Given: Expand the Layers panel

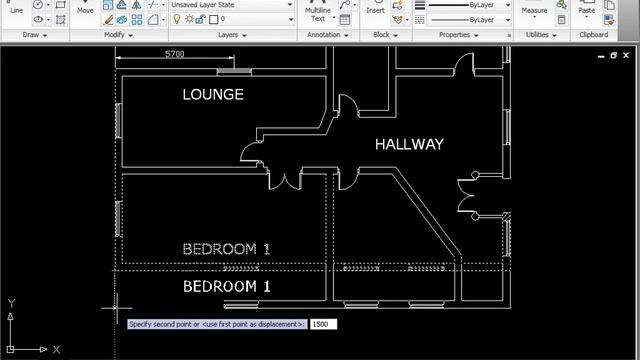Looking at the screenshot, I should (232, 35).
